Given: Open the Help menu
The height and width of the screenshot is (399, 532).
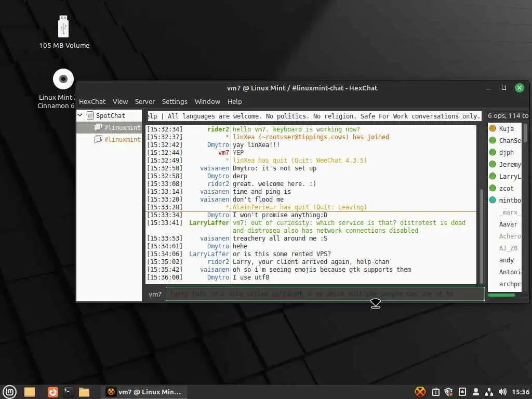Looking at the screenshot, I should tap(234, 101).
